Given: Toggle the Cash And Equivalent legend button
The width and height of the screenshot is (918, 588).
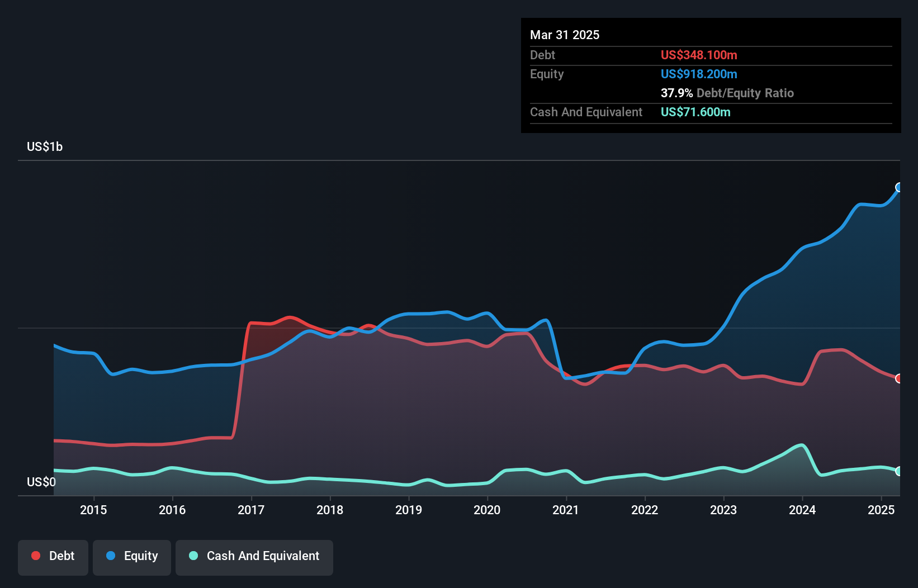Looking at the screenshot, I should click(254, 557).
